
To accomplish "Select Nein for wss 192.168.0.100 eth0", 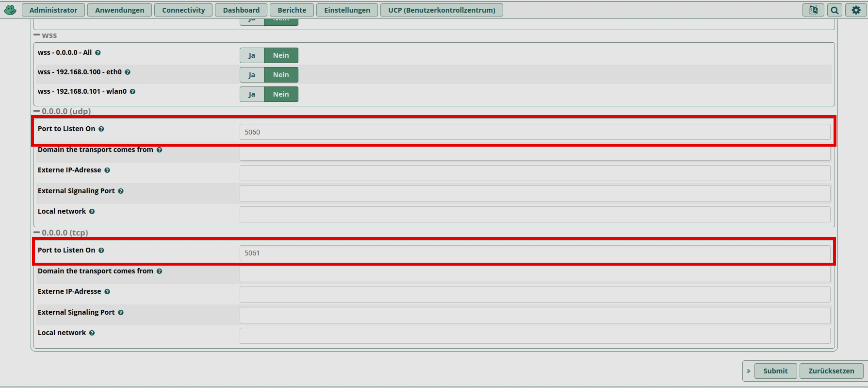I will point(281,75).
